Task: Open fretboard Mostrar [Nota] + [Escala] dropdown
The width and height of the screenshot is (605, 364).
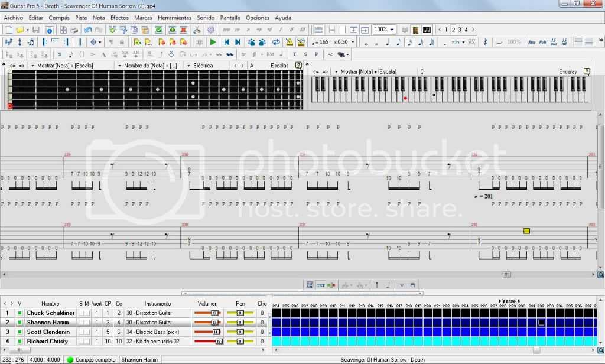Action: pyautogui.click(x=33, y=66)
